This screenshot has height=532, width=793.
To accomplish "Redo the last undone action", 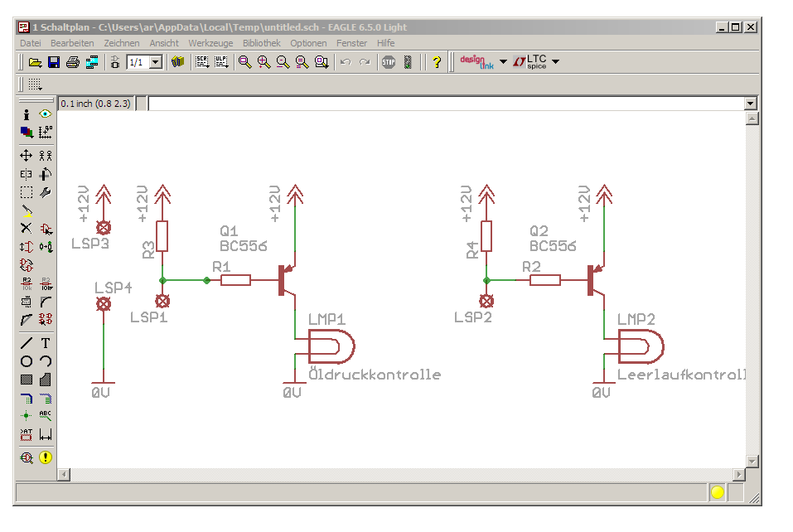I will click(365, 62).
